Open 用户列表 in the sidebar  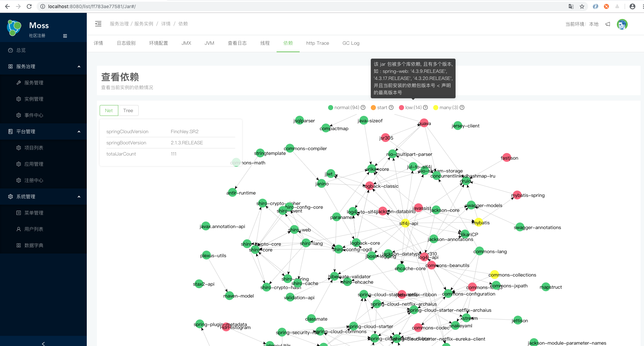pos(43,229)
